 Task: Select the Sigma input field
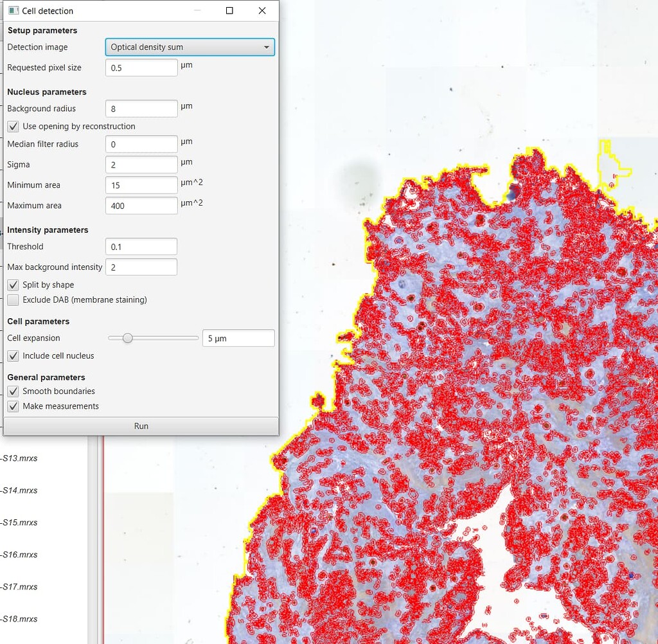point(141,165)
